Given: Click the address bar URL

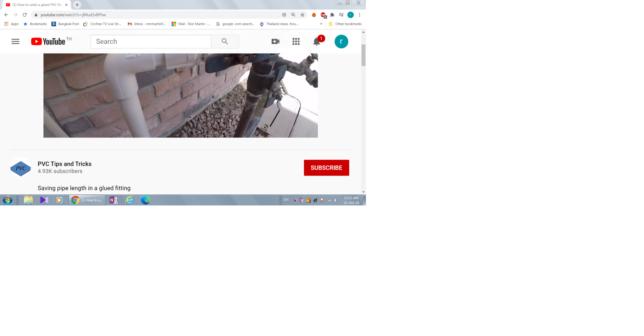Looking at the screenshot, I should point(73,15).
